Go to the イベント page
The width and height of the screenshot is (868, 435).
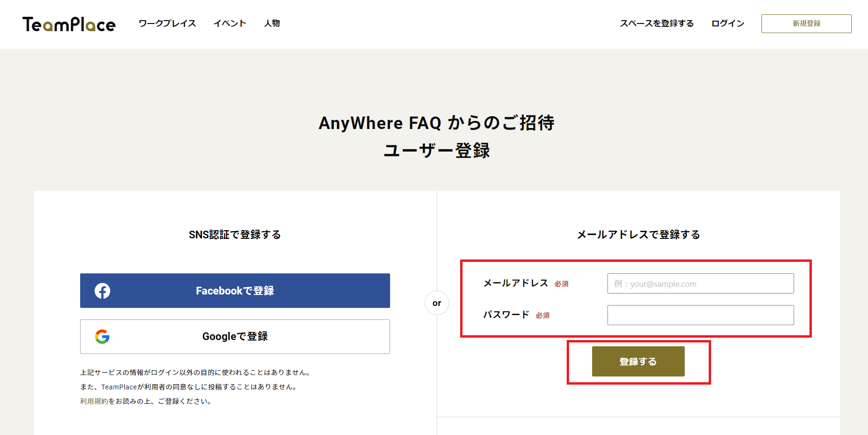point(230,24)
